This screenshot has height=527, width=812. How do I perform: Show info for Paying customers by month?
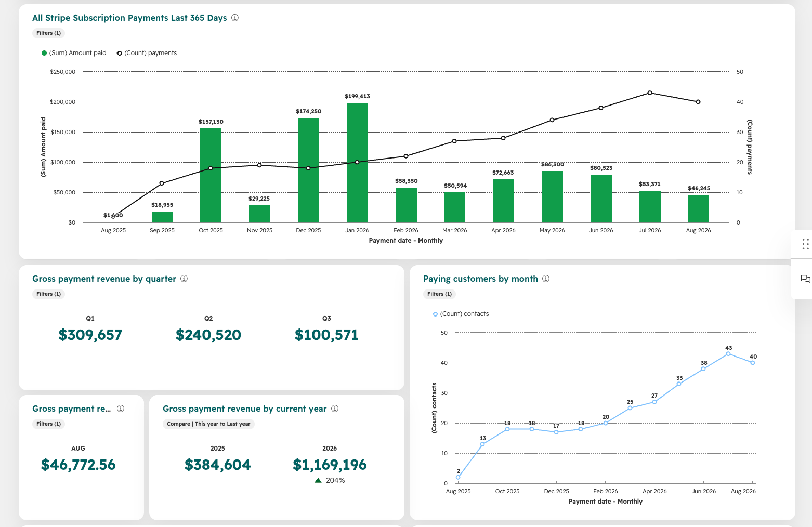click(546, 279)
